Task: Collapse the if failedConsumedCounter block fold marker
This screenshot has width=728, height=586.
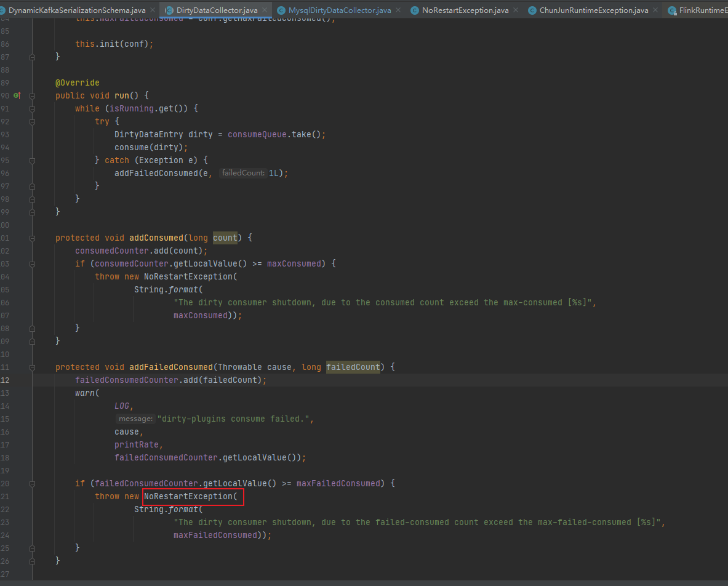Action: click(33, 484)
